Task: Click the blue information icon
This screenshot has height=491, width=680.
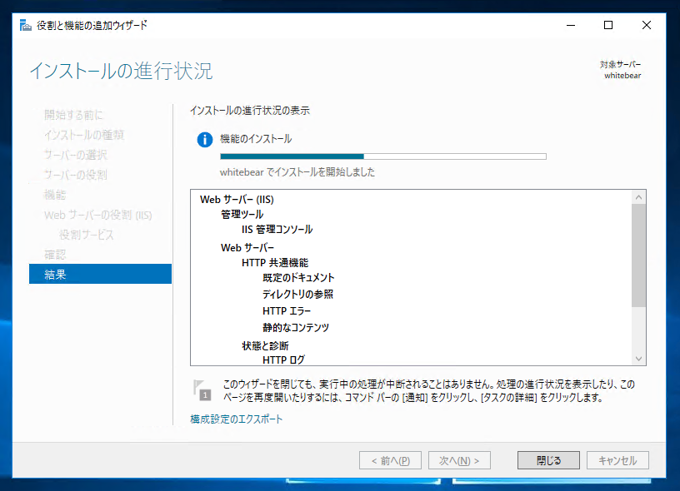Action: tap(205, 140)
